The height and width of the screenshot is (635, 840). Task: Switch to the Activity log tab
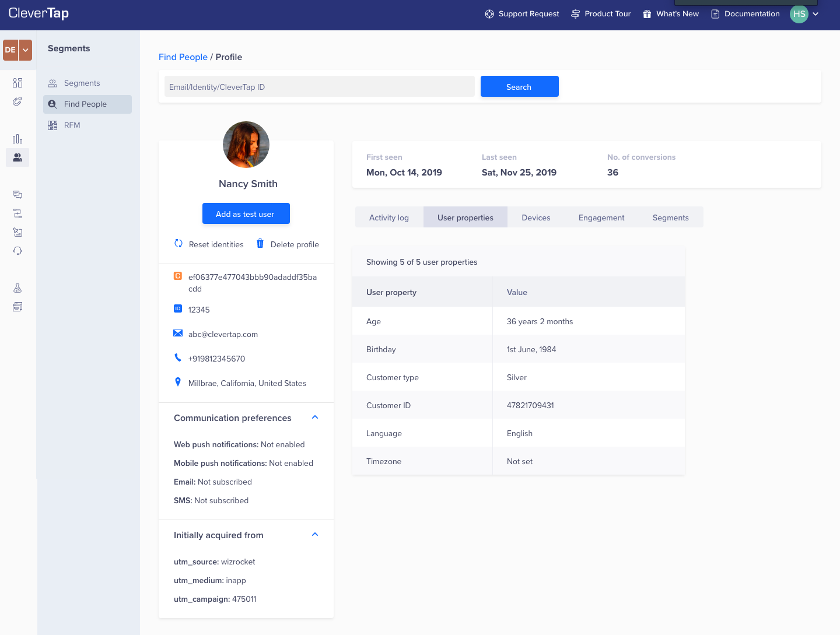[389, 217]
